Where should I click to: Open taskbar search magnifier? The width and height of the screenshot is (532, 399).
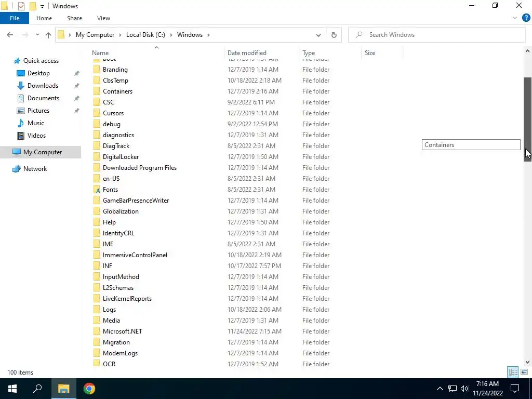coord(37,389)
